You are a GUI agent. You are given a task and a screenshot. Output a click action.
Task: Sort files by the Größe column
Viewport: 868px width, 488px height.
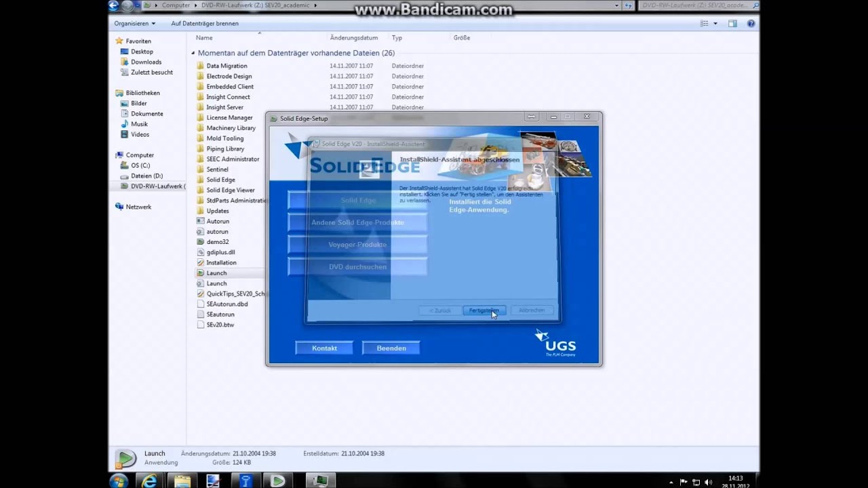pos(462,38)
